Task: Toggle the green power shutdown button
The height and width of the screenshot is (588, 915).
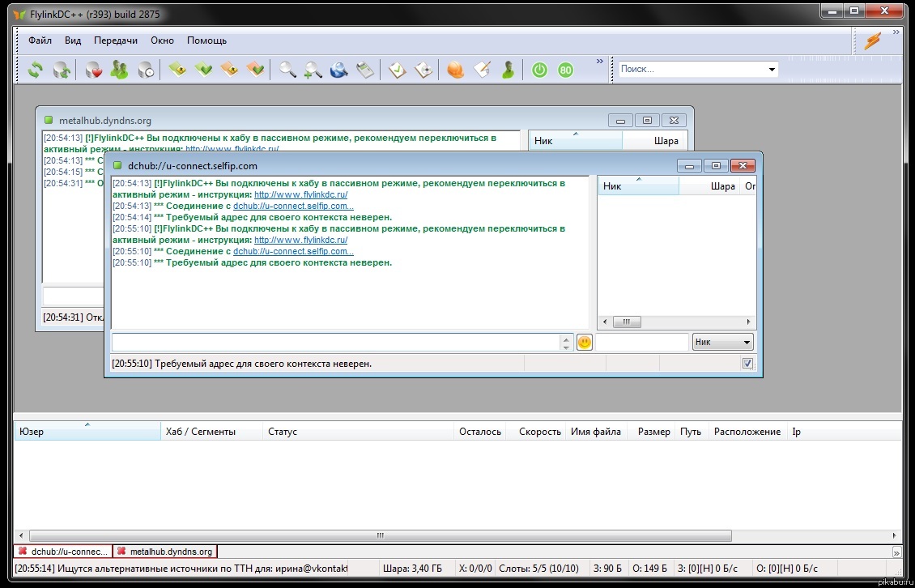Action: (x=539, y=70)
